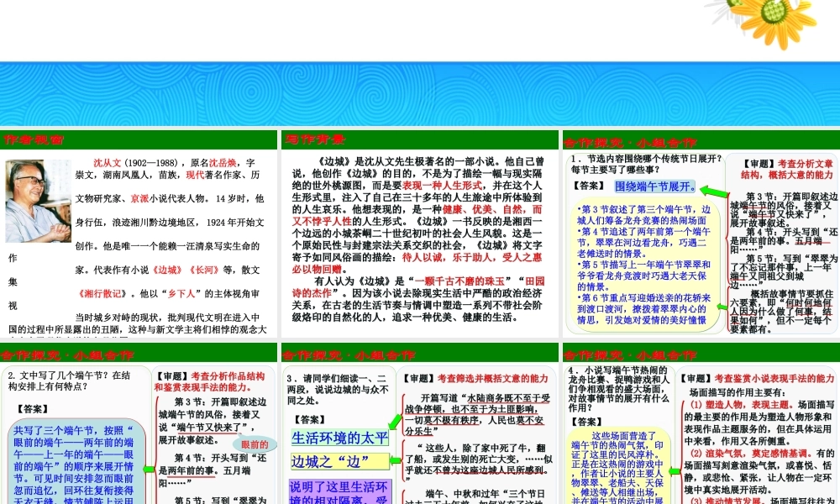Click red phrase 一颗千古不磨的珠玉
The width and height of the screenshot is (840, 504).
coord(459,281)
